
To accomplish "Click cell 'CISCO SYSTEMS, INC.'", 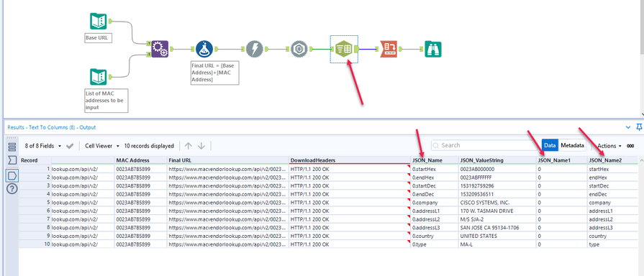I will pyautogui.click(x=497, y=203).
